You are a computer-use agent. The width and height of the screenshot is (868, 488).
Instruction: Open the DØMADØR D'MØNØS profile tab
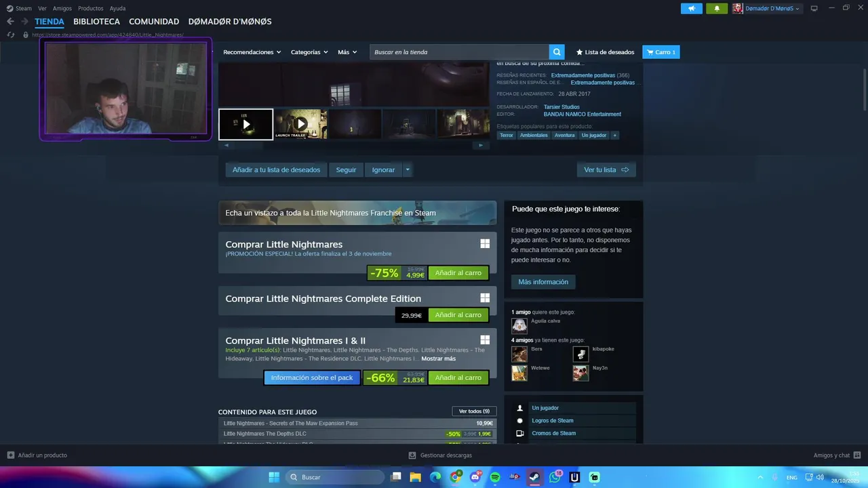point(230,22)
